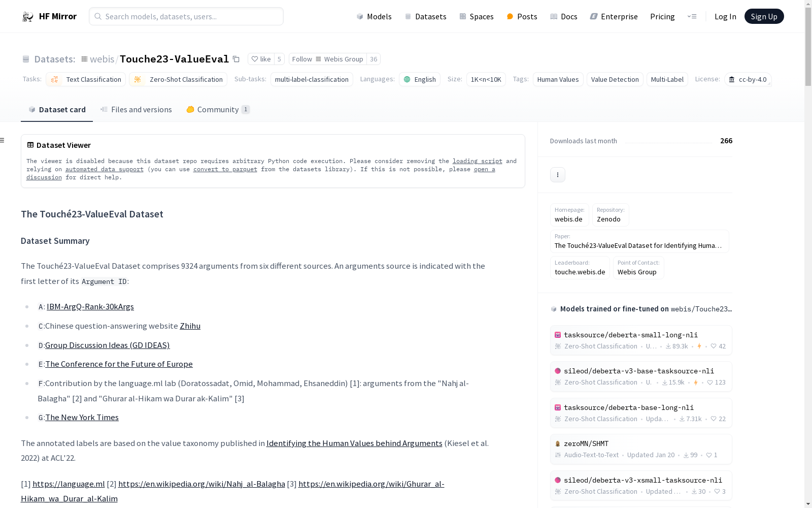The width and height of the screenshot is (812, 508).
Task: Open The Conference for the Future of Europe link
Action: (x=119, y=364)
